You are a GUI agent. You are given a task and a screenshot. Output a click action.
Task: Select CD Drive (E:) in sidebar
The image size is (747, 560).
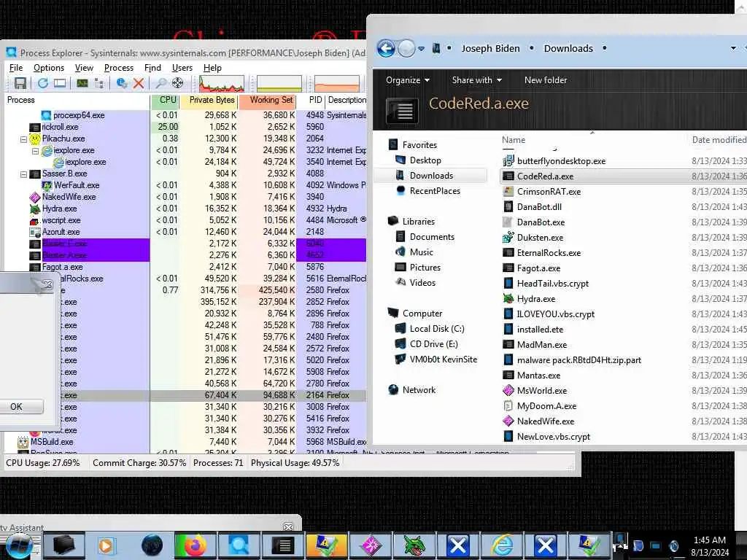pyautogui.click(x=433, y=344)
